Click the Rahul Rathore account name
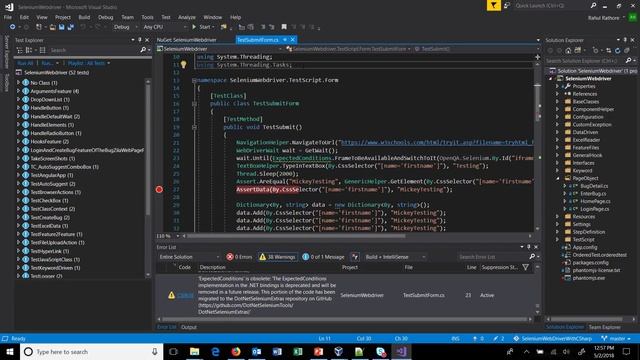640x360 pixels. click(x=604, y=18)
